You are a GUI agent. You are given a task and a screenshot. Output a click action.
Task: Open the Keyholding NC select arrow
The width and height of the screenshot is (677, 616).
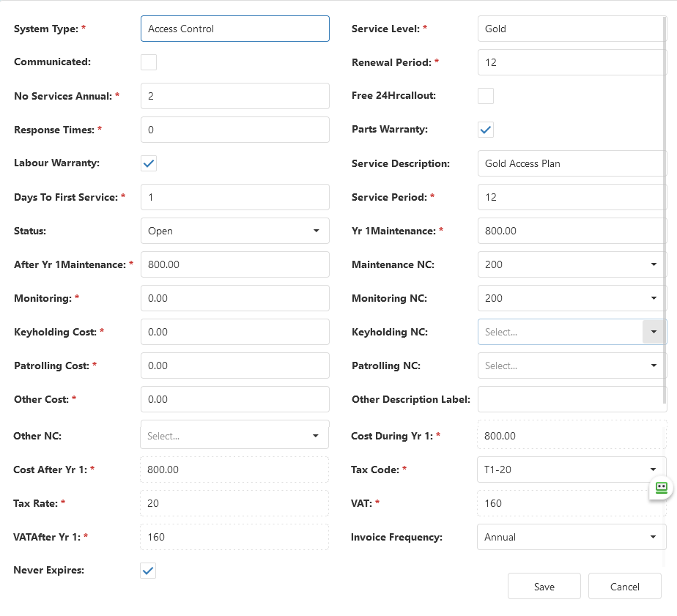point(654,332)
